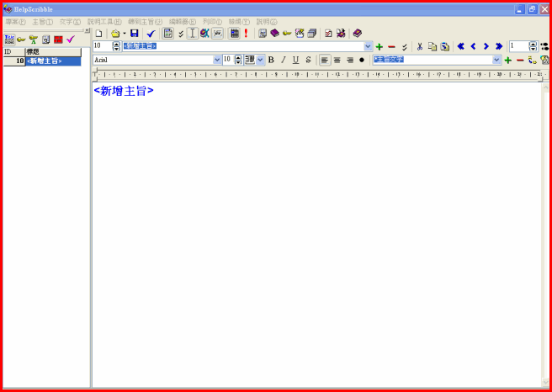Toggle Underline formatting
The height and width of the screenshot is (392, 552).
(295, 60)
